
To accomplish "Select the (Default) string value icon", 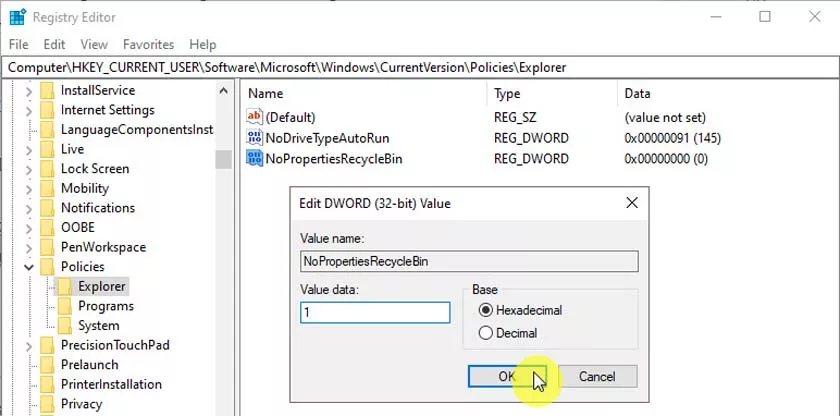I will tap(254, 117).
